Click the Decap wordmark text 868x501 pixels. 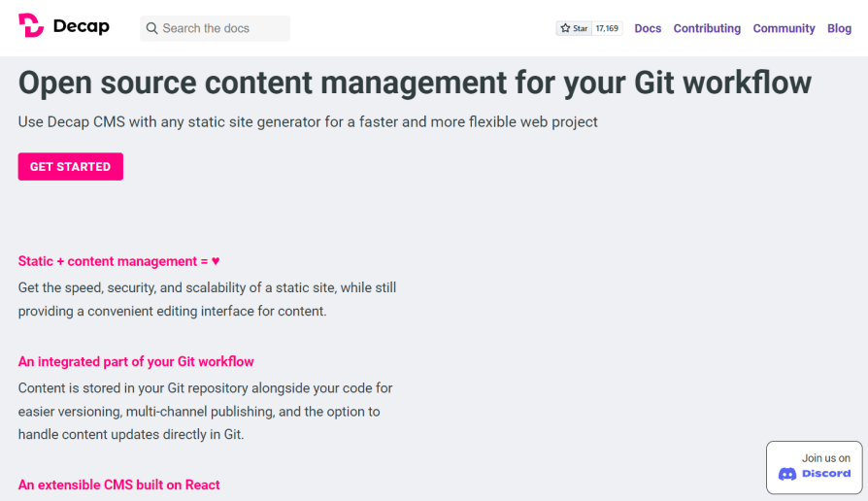pos(82,26)
